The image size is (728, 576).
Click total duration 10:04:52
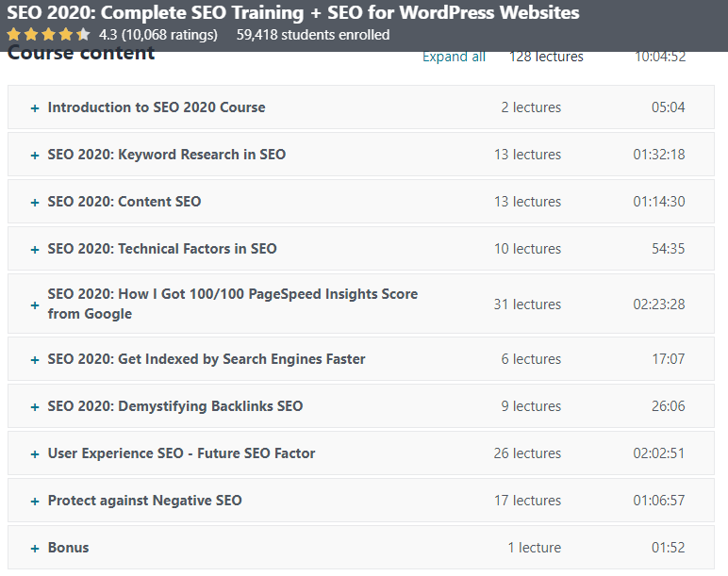tap(660, 57)
